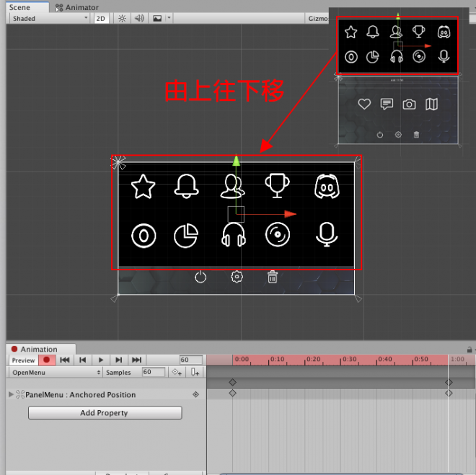Click the Add Property button
The height and width of the screenshot is (475, 476).
click(105, 413)
